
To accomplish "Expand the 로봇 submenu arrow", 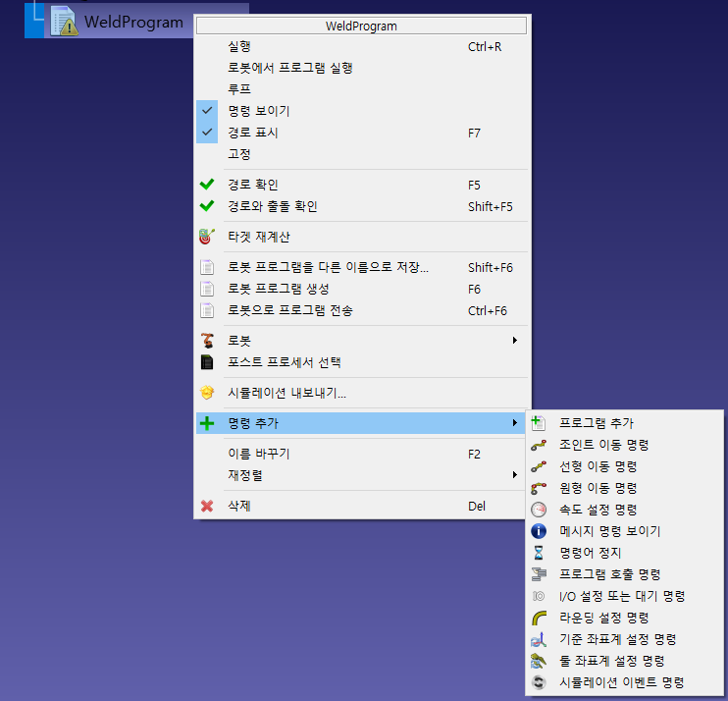I will (x=514, y=341).
